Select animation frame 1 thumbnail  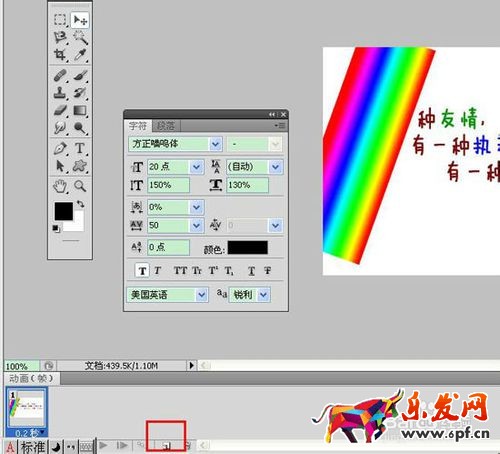tap(27, 408)
